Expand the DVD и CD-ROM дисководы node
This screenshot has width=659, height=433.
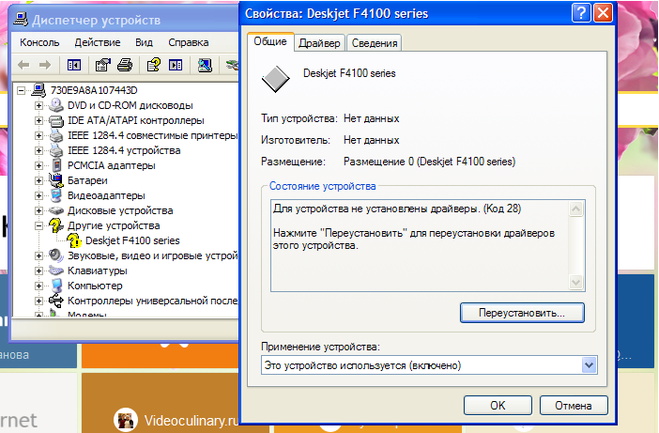click(39, 106)
